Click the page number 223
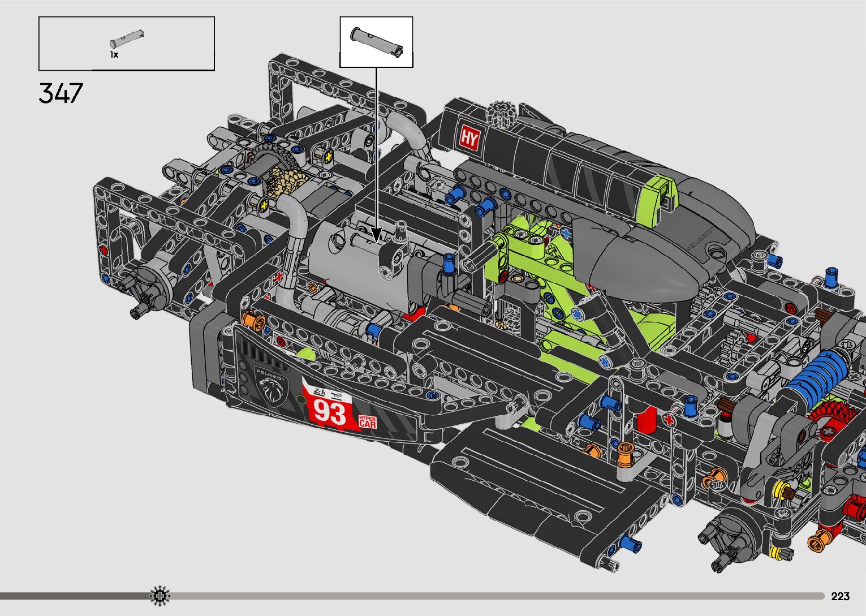The image size is (866, 616). [x=841, y=596]
